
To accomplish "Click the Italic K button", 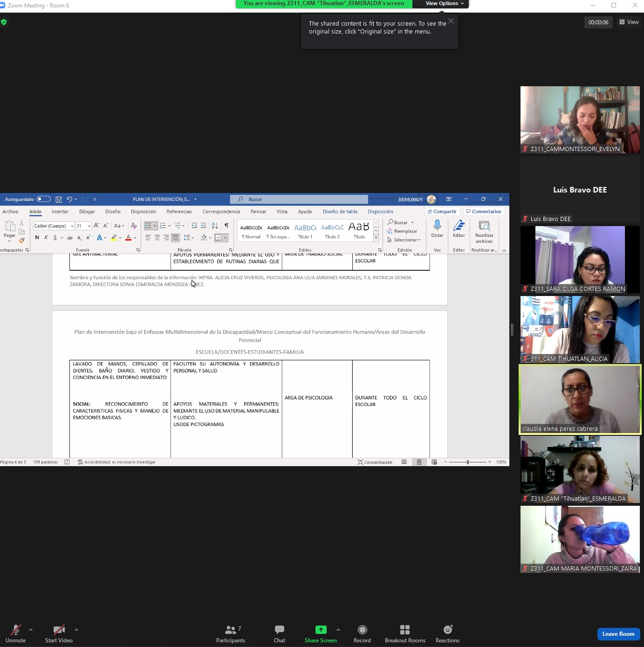I will click(x=46, y=238).
